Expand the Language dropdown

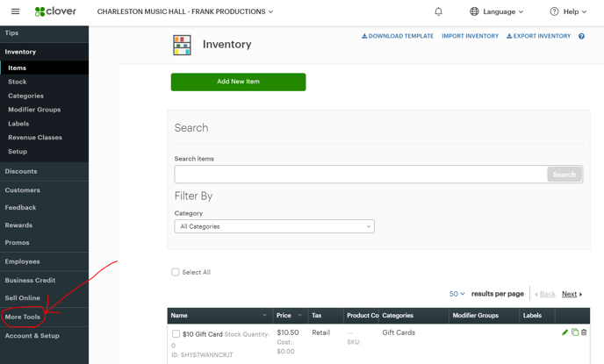[x=497, y=11]
